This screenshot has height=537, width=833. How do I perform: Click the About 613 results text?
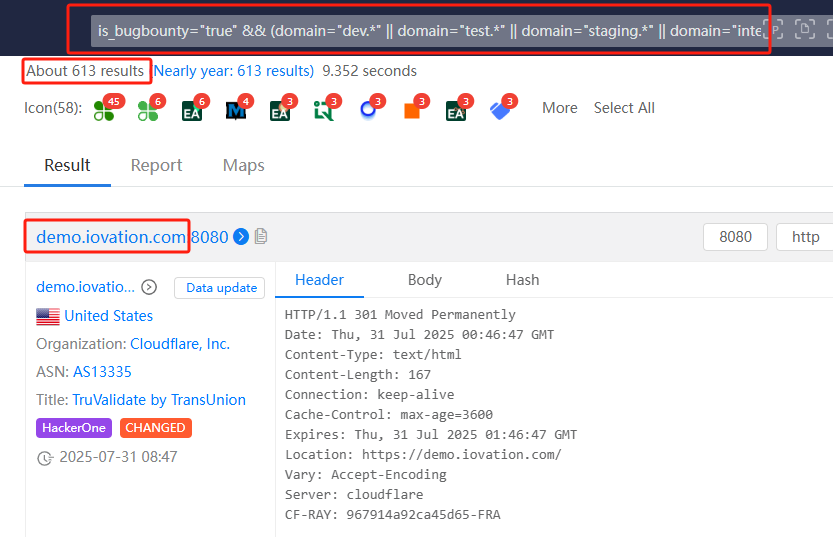(85, 71)
